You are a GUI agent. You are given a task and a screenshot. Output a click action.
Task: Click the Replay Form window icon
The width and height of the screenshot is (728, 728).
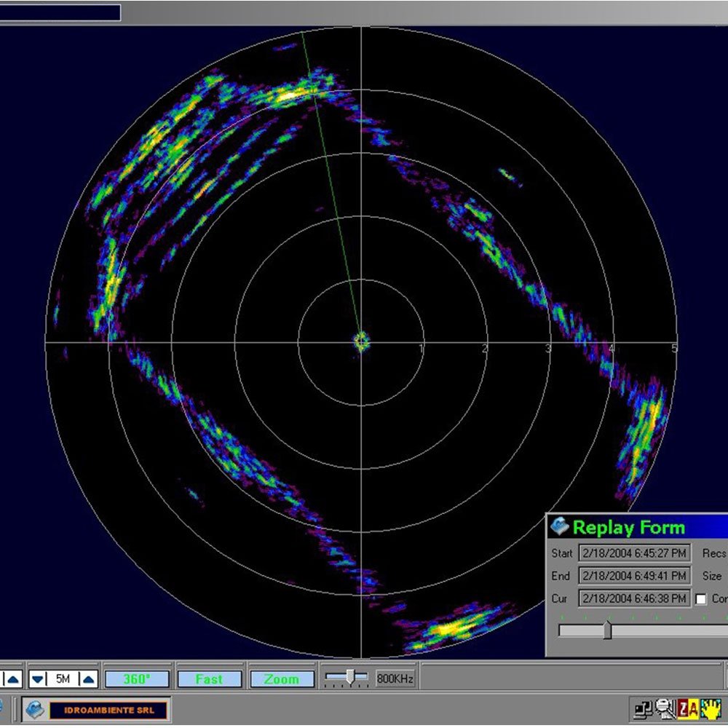(559, 527)
